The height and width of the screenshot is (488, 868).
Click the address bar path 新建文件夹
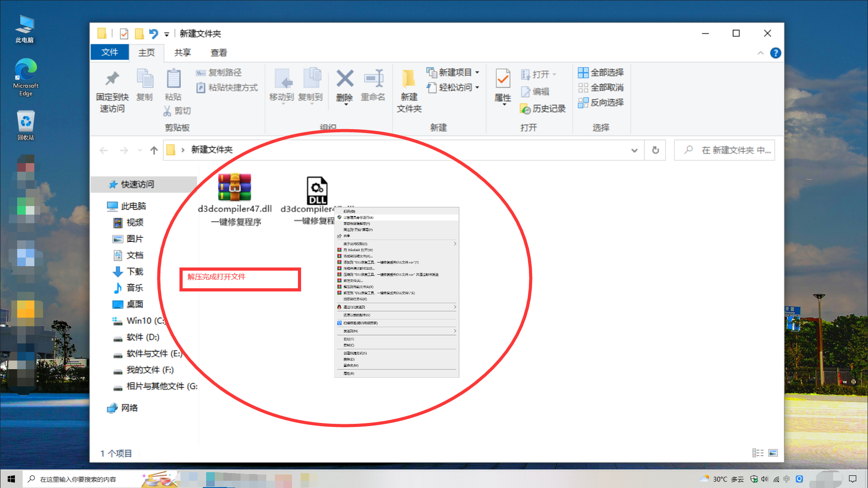point(212,150)
